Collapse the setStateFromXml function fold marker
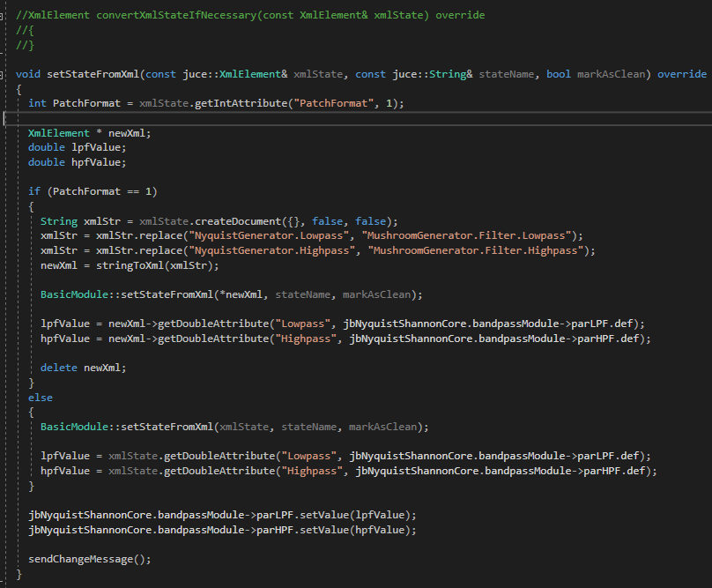The image size is (712, 588). pyautogui.click(x=2, y=75)
